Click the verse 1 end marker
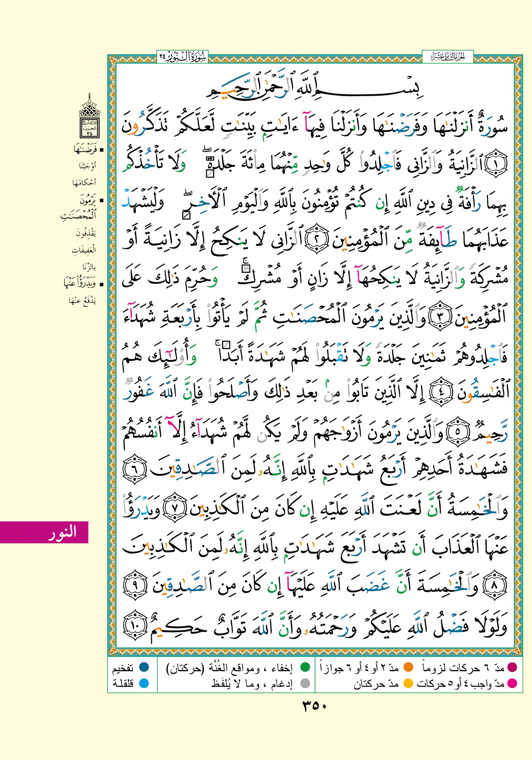532x760 pixels. [x=496, y=164]
